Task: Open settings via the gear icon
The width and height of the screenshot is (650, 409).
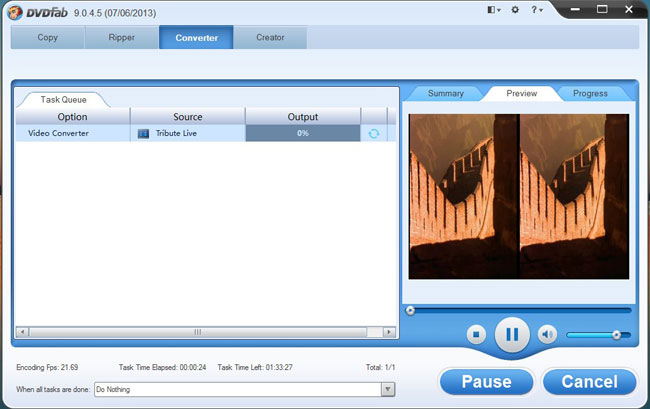Action: tap(515, 10)
